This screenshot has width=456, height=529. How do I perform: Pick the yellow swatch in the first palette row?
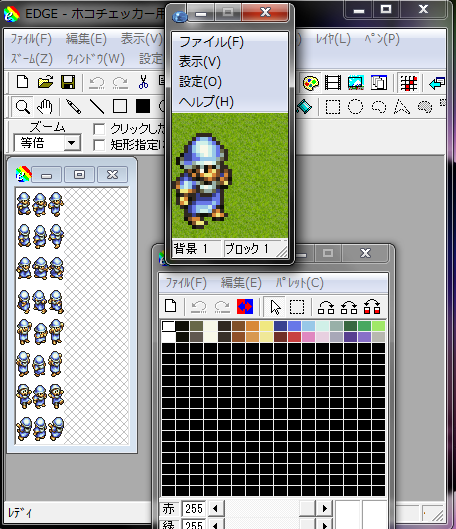pos(266,326)
